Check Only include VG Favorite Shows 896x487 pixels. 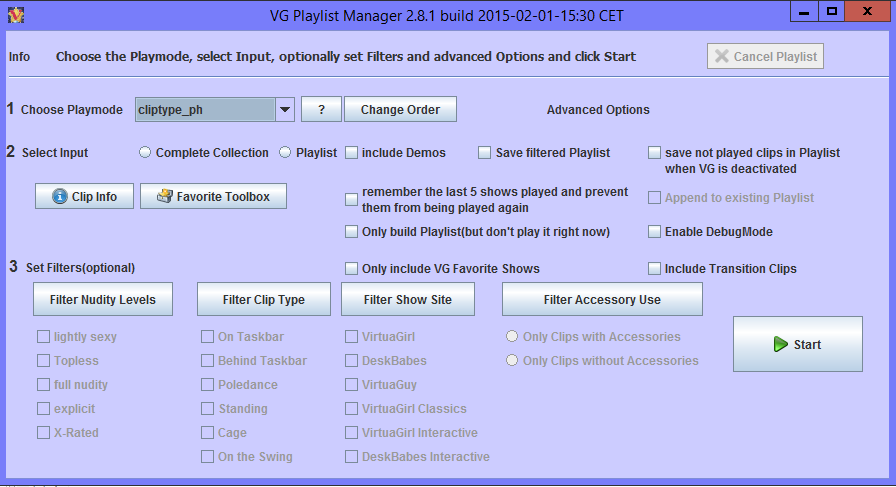352,269
